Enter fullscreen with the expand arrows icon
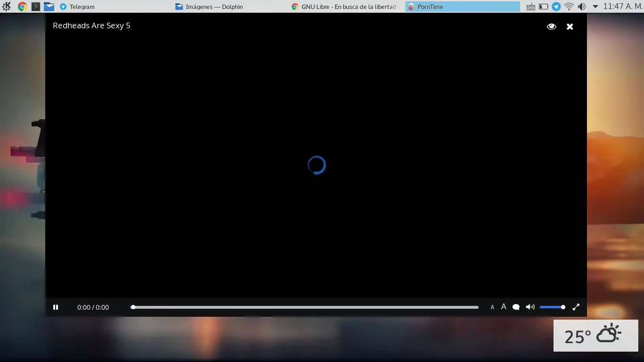Screen dimensions: 644x362 click(x=576, y=307)
